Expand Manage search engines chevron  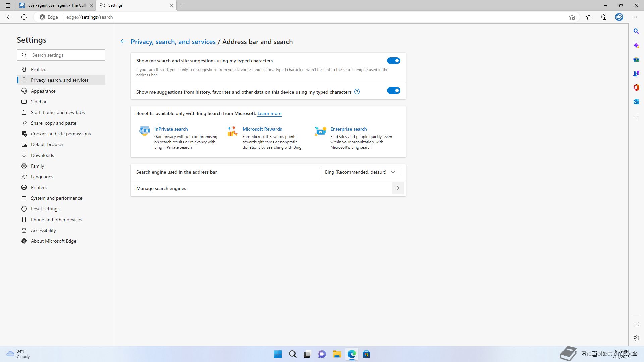(398, 188)
